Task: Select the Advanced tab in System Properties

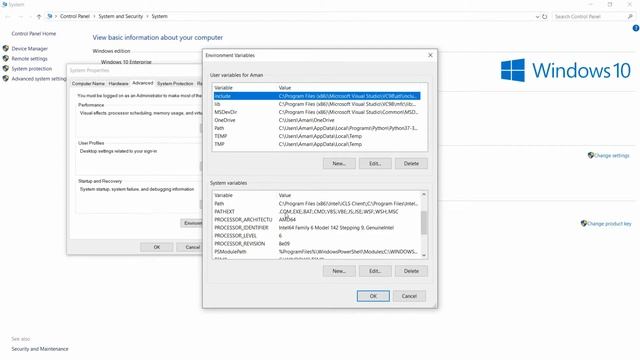Action: pyautogui.click(x=142, y=83)
